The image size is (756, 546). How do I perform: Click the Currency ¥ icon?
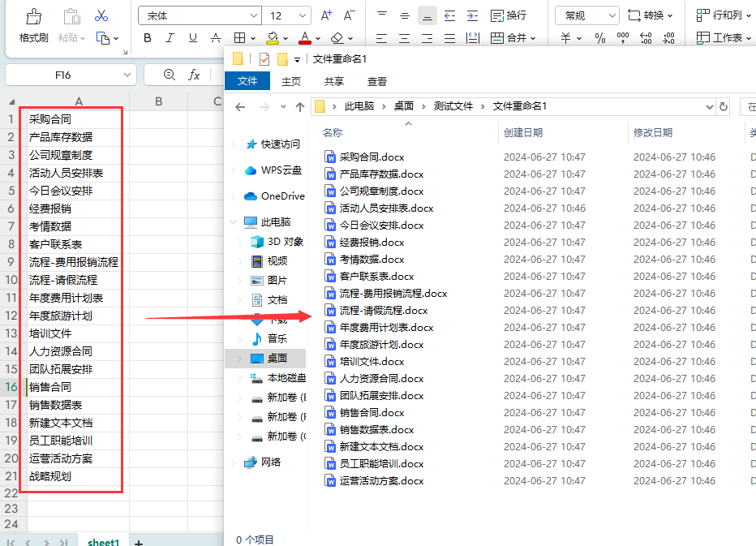(x=565, y=38)
